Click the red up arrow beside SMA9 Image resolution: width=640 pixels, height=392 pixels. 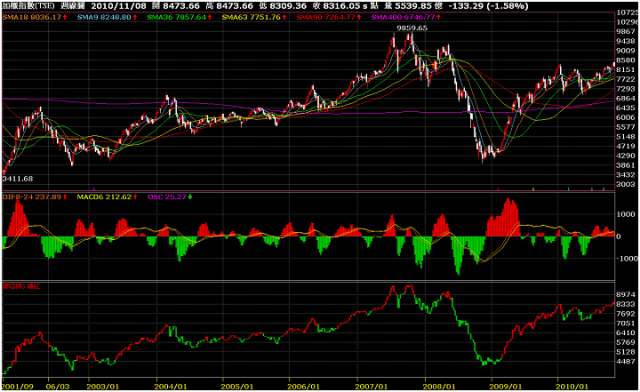pos(135,17)
